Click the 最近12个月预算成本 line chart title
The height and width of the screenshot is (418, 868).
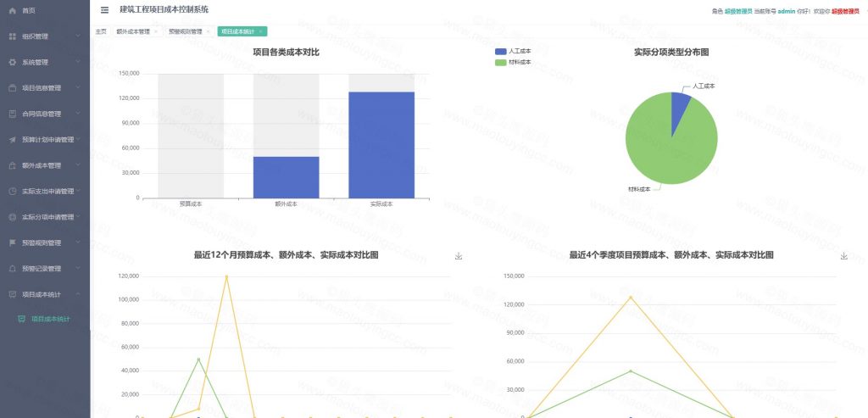287,255
